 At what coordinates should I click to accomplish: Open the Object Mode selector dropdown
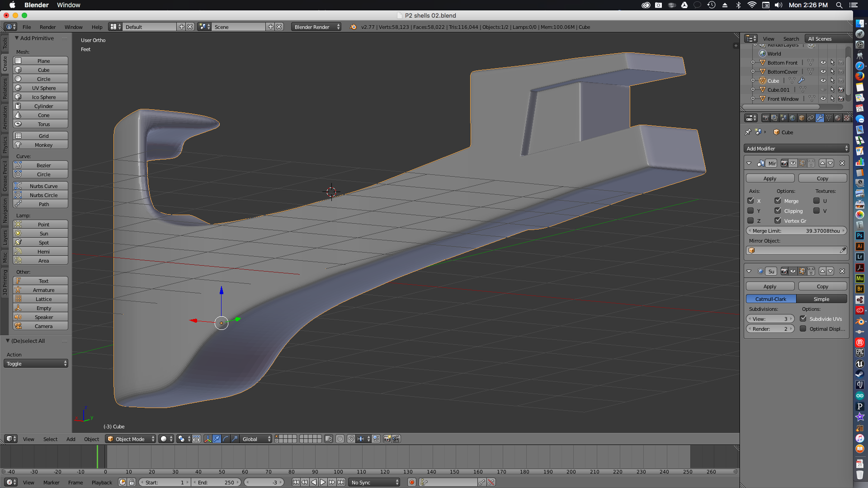pyautogui.click(x=130, y=439)
